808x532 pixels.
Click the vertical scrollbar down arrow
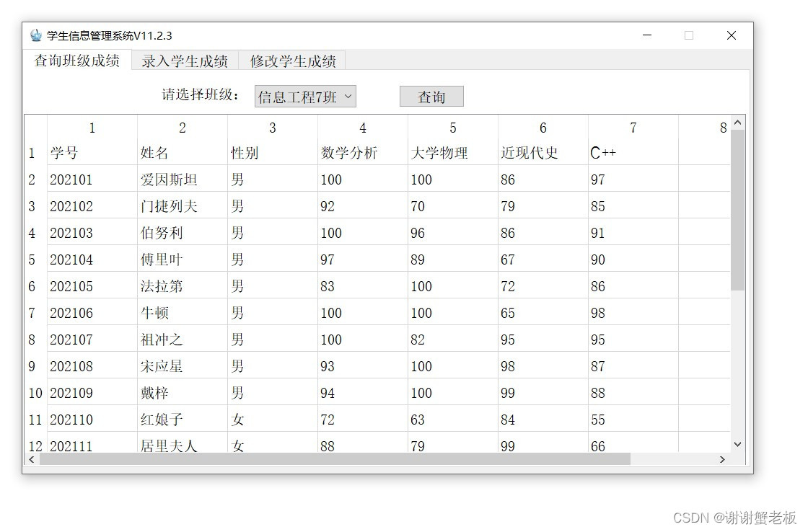click(x=737, y=445)
